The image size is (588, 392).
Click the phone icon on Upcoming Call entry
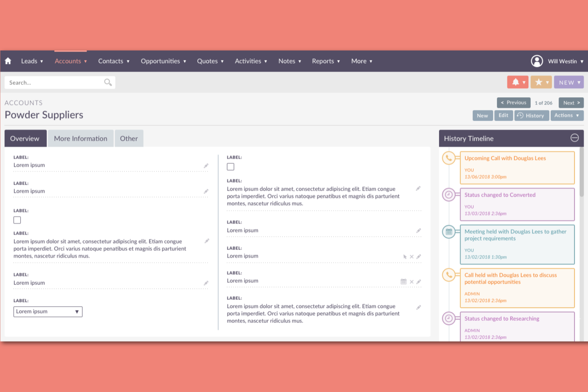[x=449, y=158]
